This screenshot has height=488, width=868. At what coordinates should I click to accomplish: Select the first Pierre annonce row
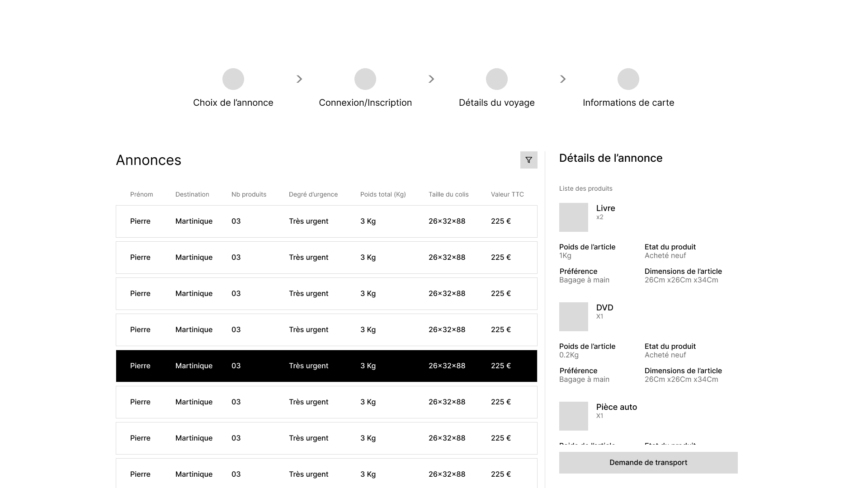(326, 221)
